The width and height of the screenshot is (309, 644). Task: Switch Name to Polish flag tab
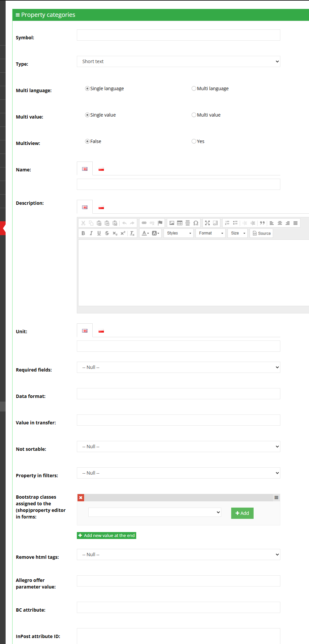[x=101, y=169]
